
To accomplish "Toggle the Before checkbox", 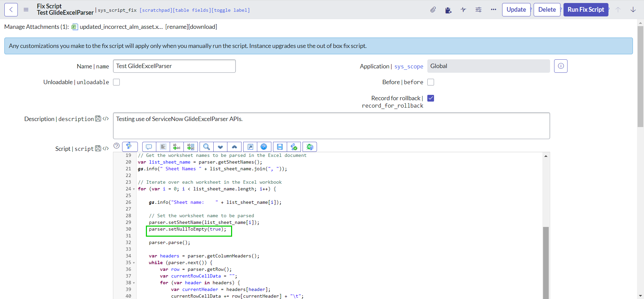I will pyautogui.click(x=431, y=82).
